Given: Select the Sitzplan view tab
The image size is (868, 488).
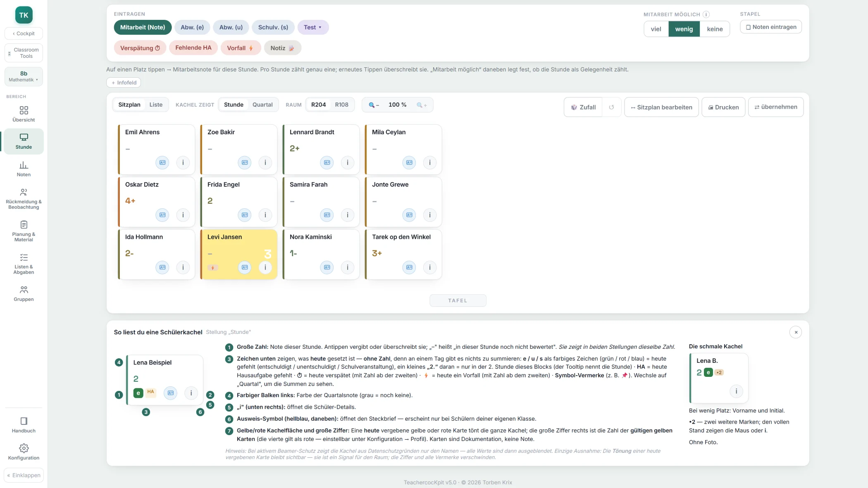Looking at the screenshot, I should point(129,105).
